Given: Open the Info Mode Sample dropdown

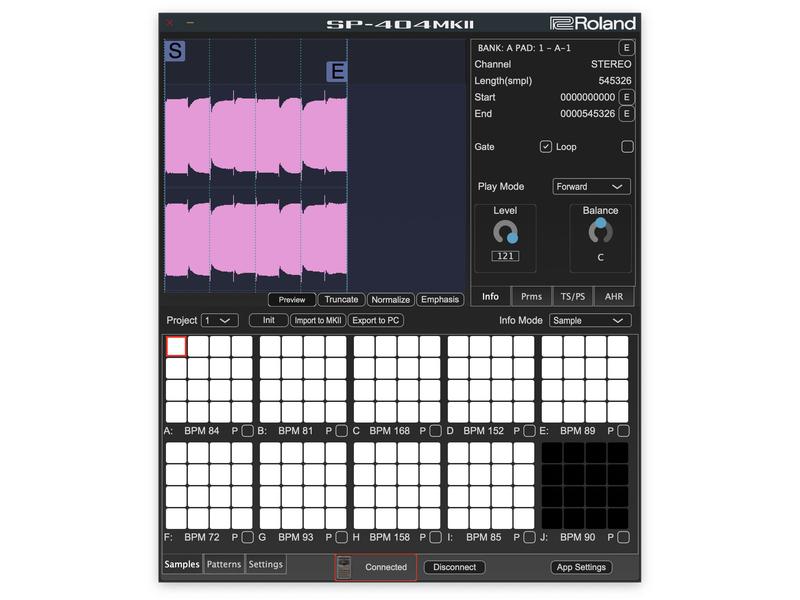Looking at the screenshot, I should [590, 320].
